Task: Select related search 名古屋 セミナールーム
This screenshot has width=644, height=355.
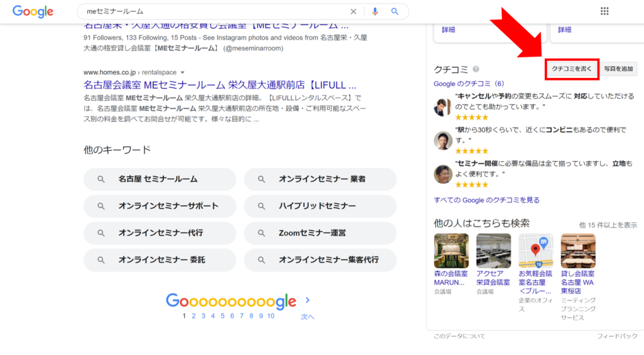Action: click(x=160, y=179)
